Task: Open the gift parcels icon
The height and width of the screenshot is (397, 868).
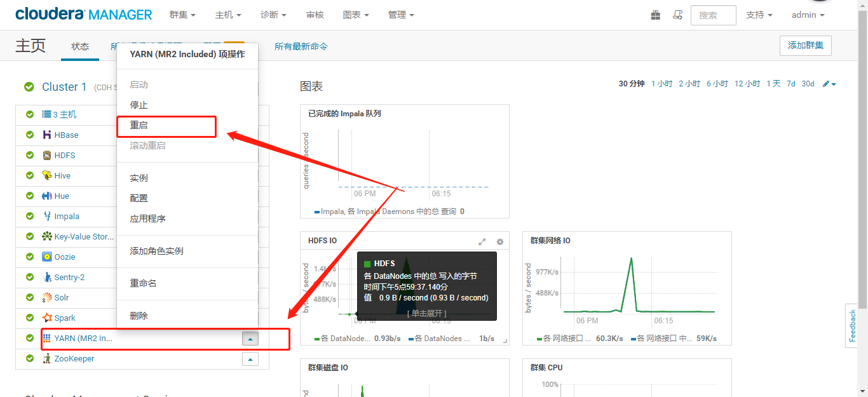Action: [x=656, y=15]
